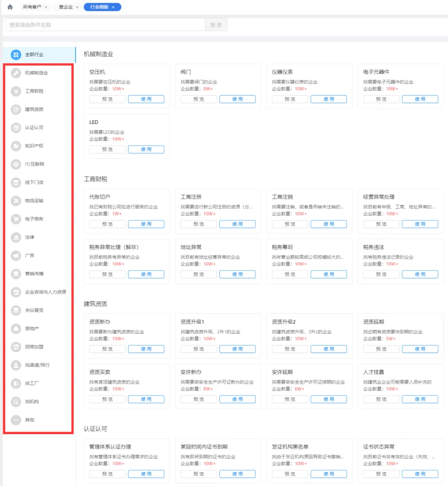Use the 证书状态异常 template
This screenshot has height=486, width=448.
(x=420, y=474)
